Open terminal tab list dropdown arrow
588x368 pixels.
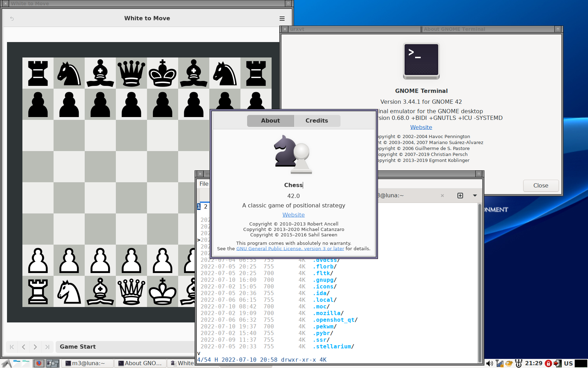(x=475, y=196)
